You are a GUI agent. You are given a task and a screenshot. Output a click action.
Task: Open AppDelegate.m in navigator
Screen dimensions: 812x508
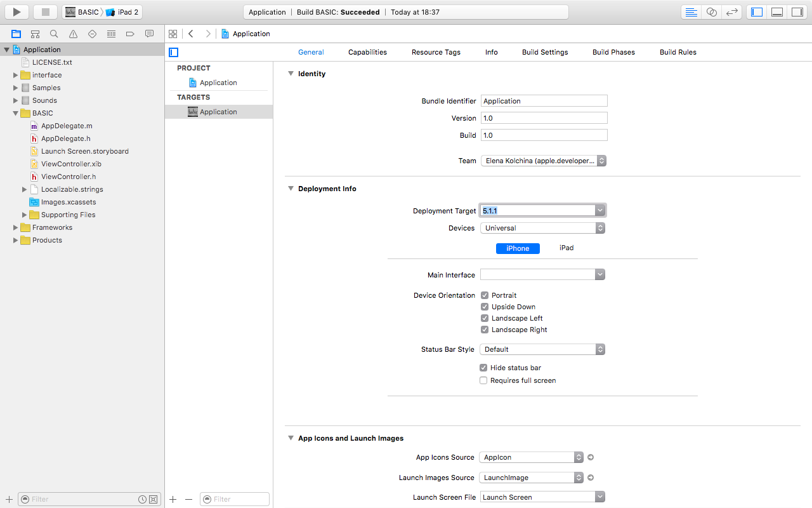click(x=67, y=126)
